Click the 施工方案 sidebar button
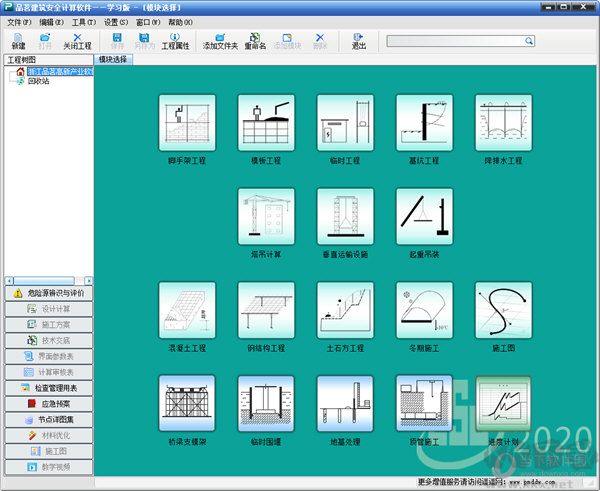The width and height of the screenshot is (600, 491). tap(49, 325)
